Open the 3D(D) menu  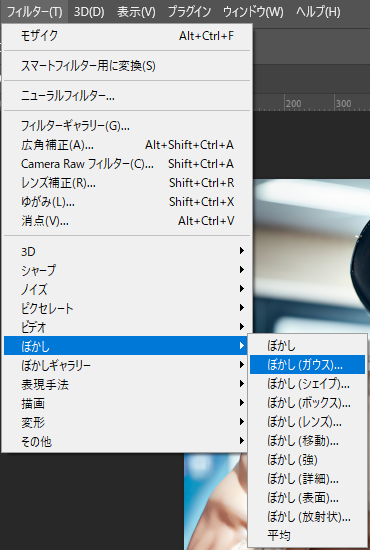[89, 12]
